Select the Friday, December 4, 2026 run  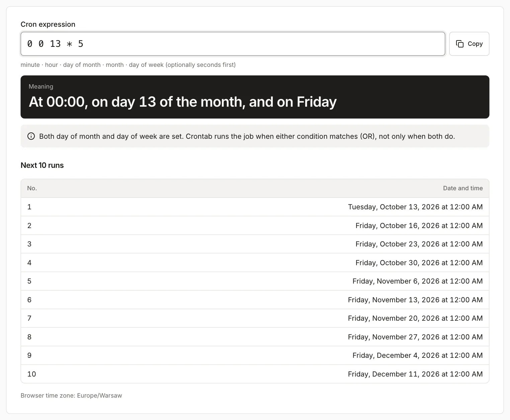coord(255,355)
